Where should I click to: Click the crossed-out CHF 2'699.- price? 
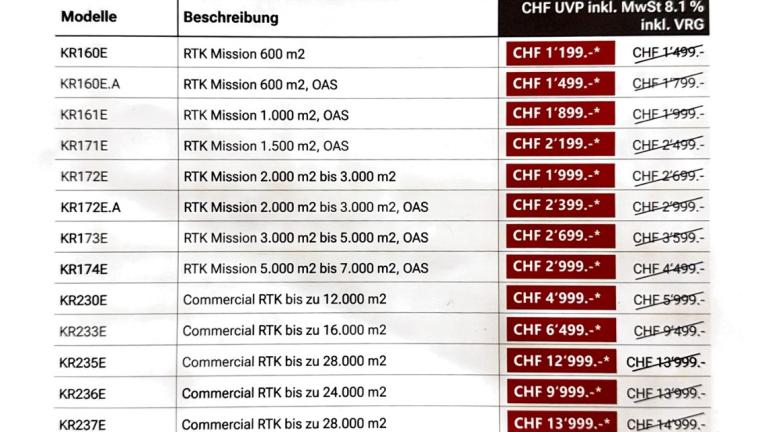[x=668, y=175]
